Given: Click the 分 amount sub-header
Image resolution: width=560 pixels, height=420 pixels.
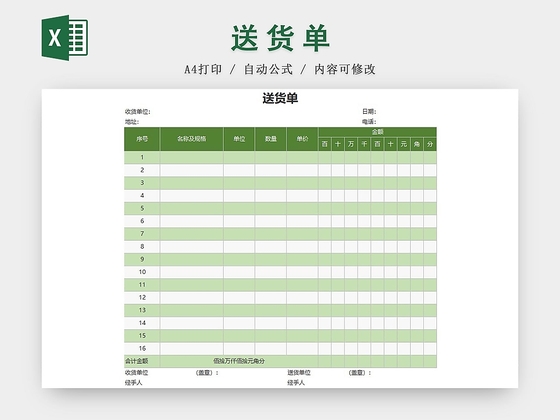Looking at the screenshot, I should (x=430, y=144).
